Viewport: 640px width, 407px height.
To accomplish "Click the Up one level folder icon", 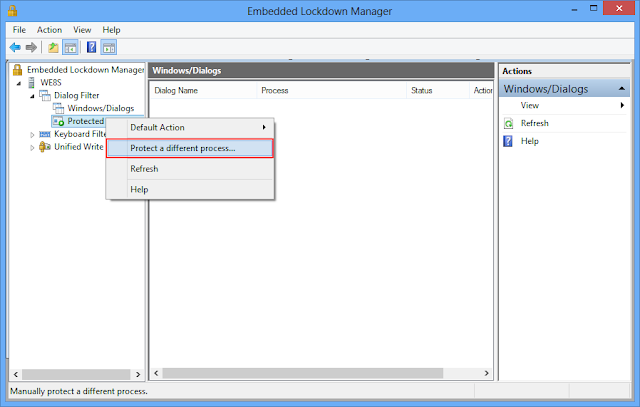I will click(x=53, y=48).
